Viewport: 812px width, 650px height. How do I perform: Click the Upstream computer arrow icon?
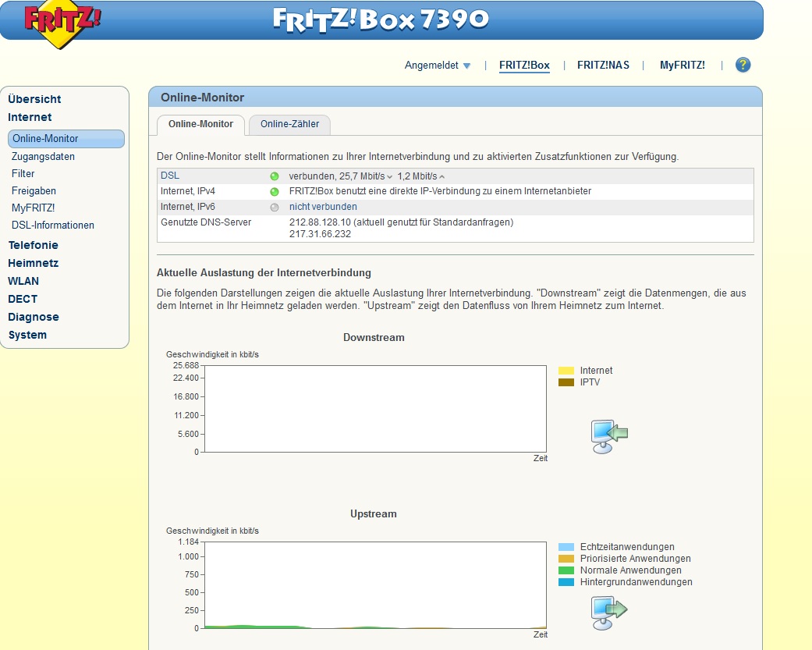click(609, 613)
